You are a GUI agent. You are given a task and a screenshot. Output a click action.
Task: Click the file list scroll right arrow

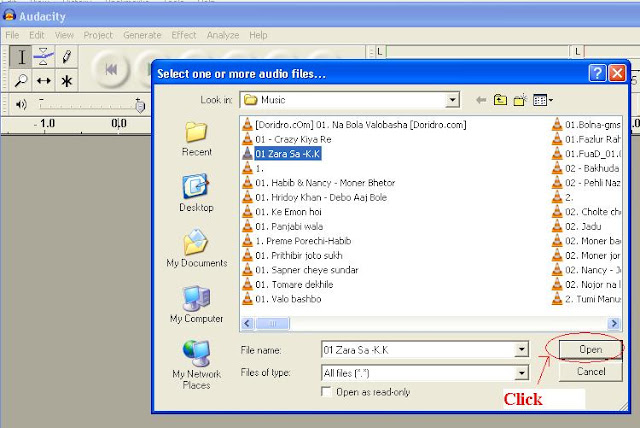click(x=614, y=324)
